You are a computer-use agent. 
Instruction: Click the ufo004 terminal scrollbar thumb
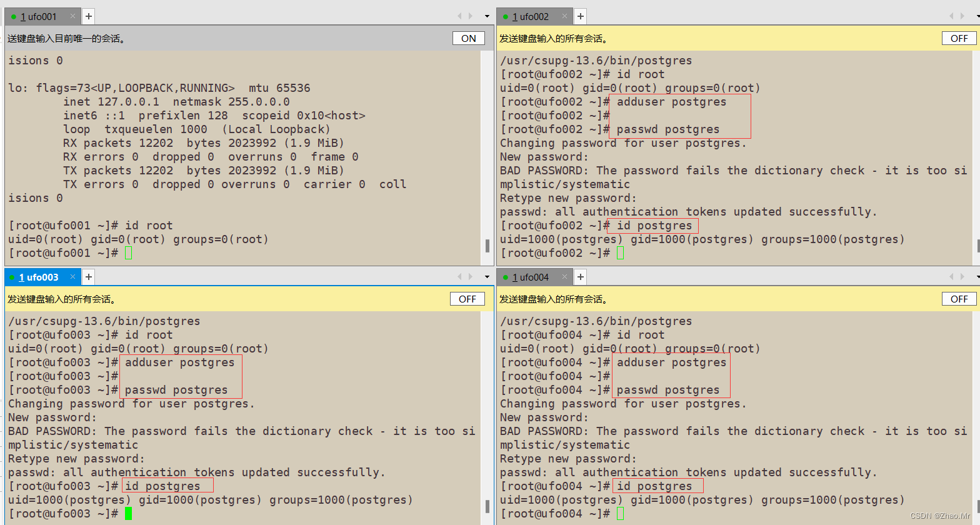coord(978,506)
